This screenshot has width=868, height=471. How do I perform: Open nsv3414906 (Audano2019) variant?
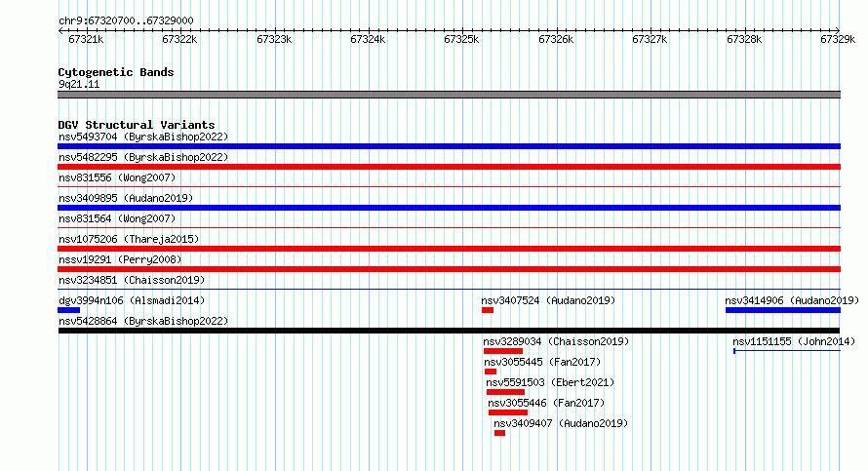click(x=792, y=300)
